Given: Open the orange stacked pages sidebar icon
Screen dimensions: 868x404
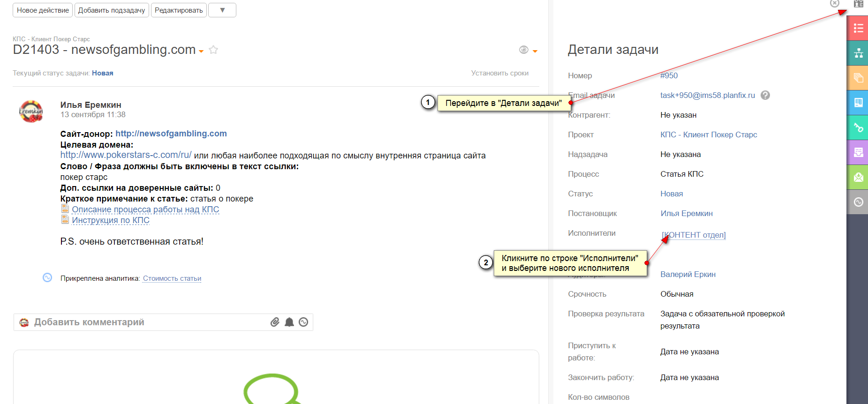Looking at the screenshot, I should pyautogui.click(x=858, y=78).
